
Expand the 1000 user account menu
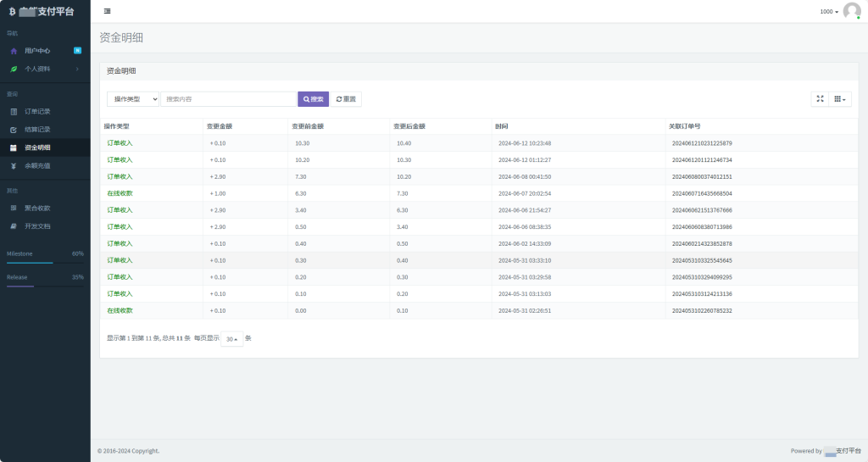(829, 12)
